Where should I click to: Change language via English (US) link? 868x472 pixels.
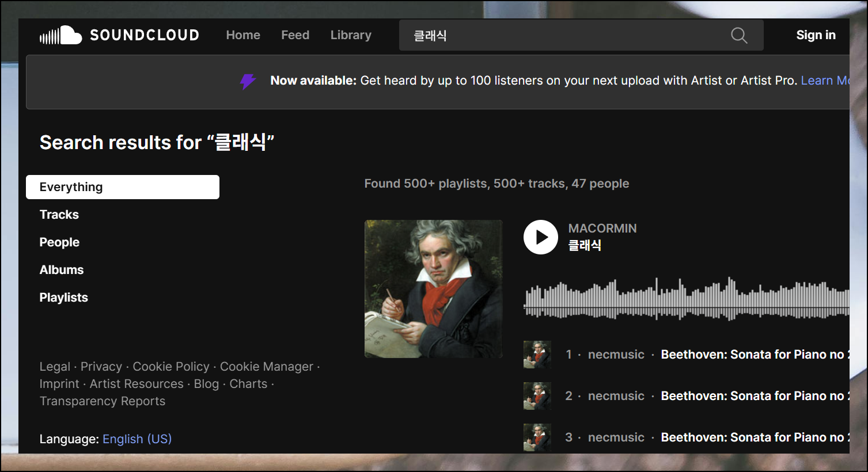137,439
